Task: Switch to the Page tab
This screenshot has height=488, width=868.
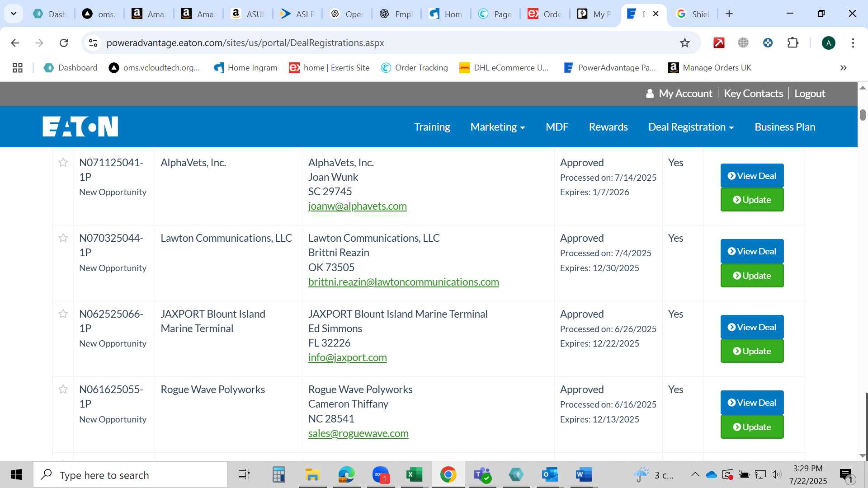Action: pos(495,14)
